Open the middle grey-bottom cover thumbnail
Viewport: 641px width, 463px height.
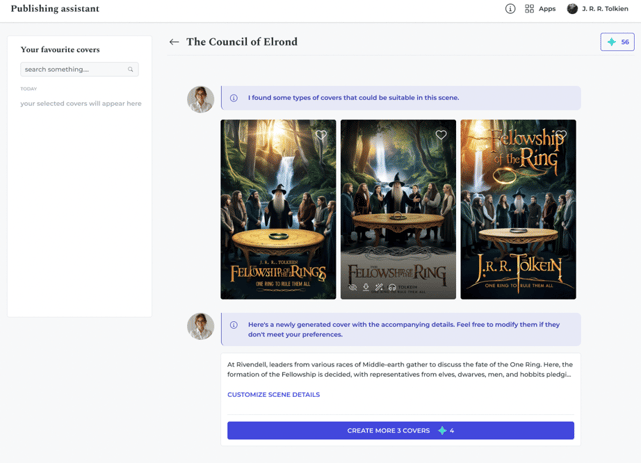pos(398,209)
